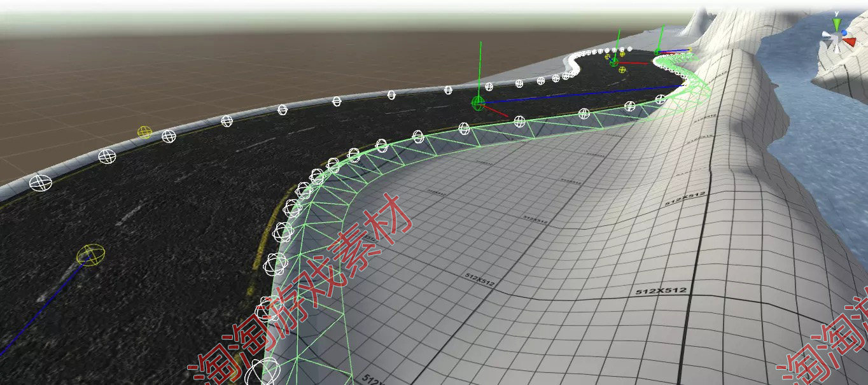Click the red X-axis cone of orientation gizmo
Viewport: 868px width, 385px height.
[x=851, y=42]
